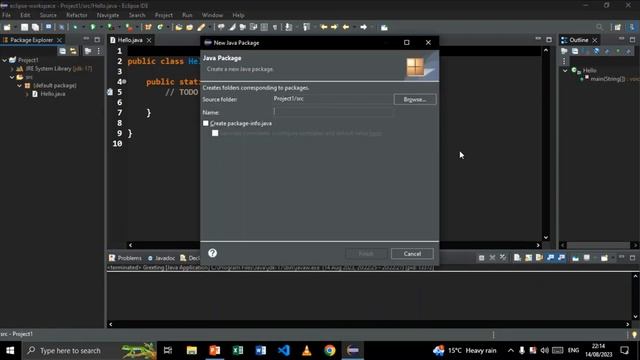640x360 pixels.
Task: Expand the Hello.java tree node
Action: click(x=27, y=94)
